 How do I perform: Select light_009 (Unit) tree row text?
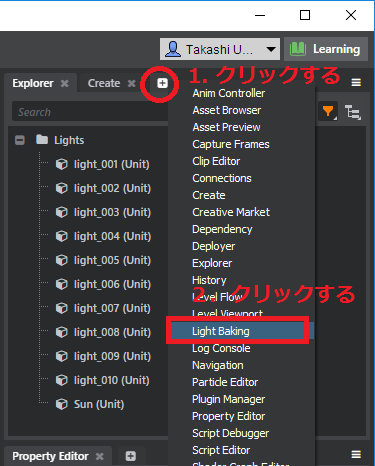pyautogui.click(x=112, y=356)
